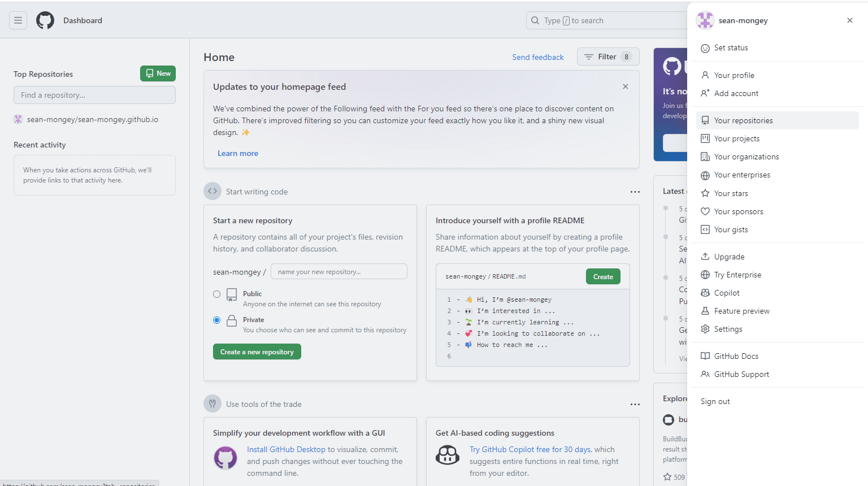Click the green New repository button
Image resolution: width=868 pixels, height=486 pixels.
pyautogui.click(x=158, y=73)
